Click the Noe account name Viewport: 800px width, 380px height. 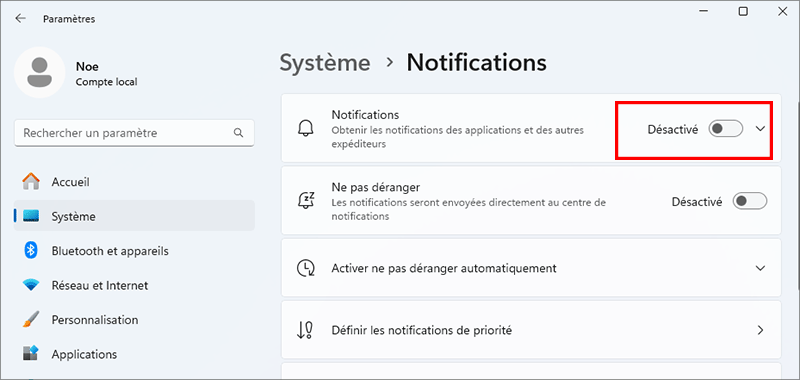coord(87,66)
